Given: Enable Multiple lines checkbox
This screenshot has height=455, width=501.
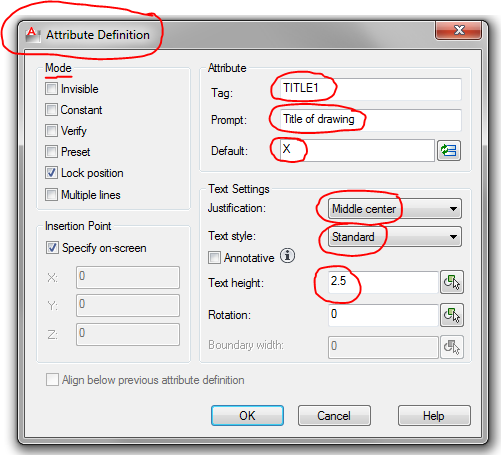Looking at the screenshot, I should click(x=51, y=194).
